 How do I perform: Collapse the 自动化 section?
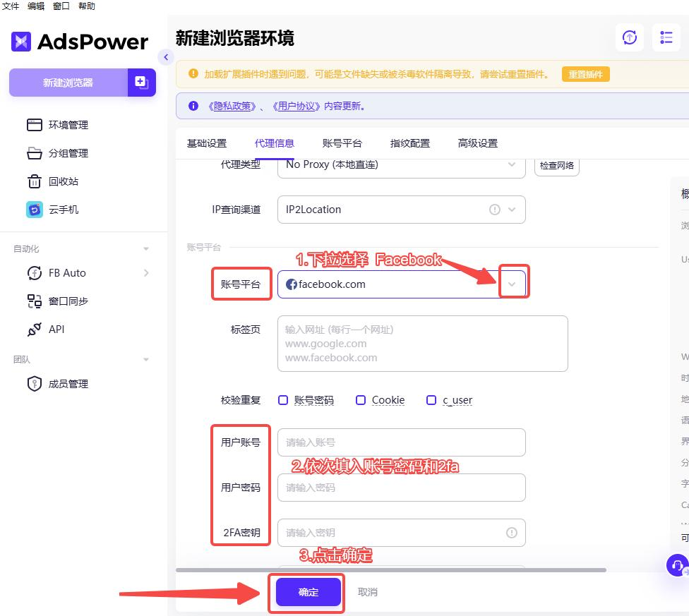[146, 249]
